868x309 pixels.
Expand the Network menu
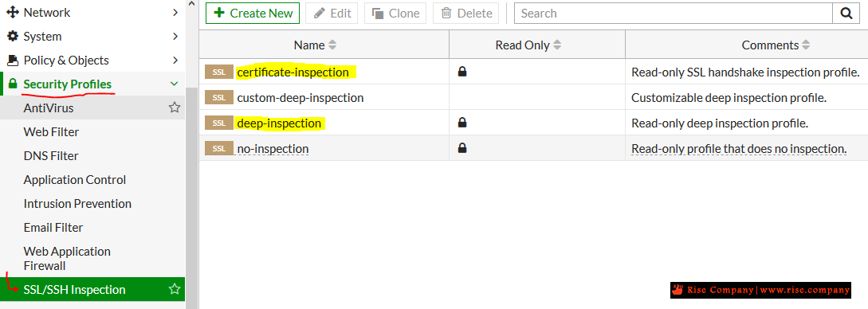[x=175, y=12]
